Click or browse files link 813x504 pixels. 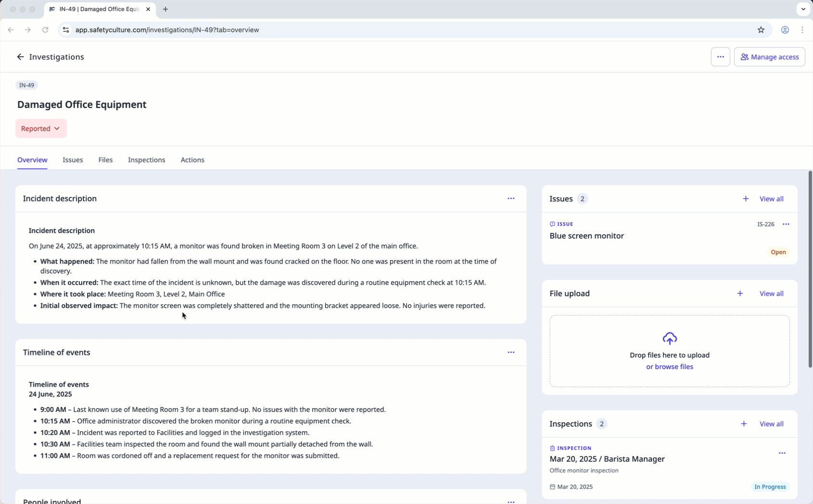[670, 366]
